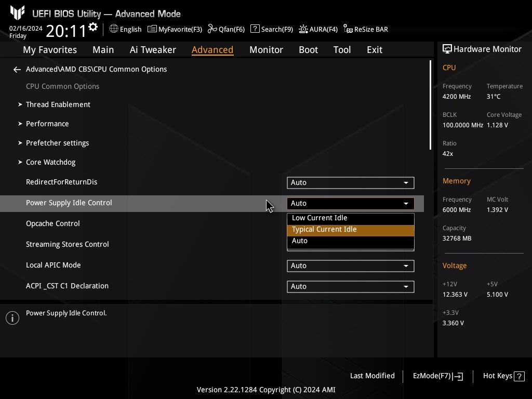Open the clock settings gear icon
Screen dimensions: 532x399
click(93, 27)
